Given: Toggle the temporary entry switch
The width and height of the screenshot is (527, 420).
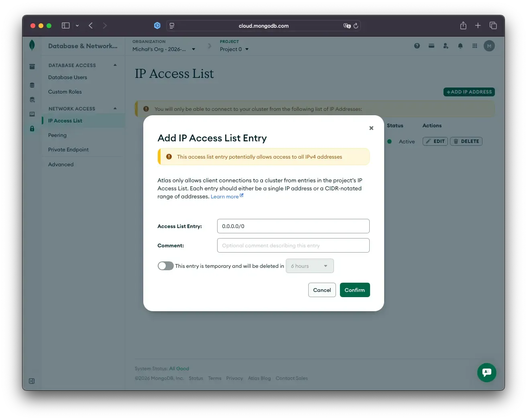Looking at the screenshot, I should 165,266.
